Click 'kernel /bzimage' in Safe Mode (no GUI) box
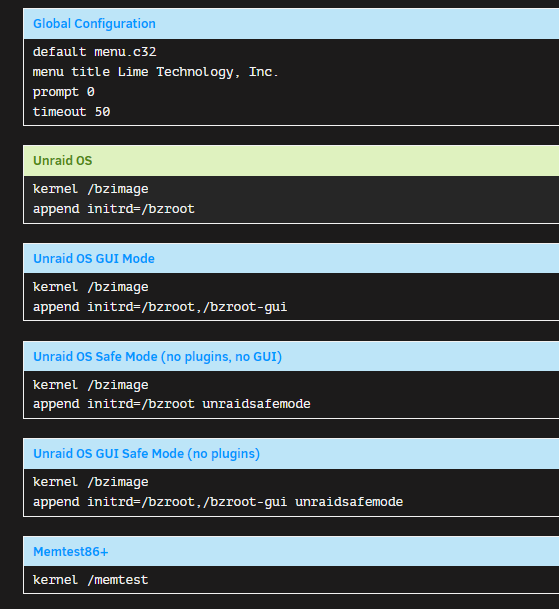This screenshot has width=559, height=609. [91, 385]
